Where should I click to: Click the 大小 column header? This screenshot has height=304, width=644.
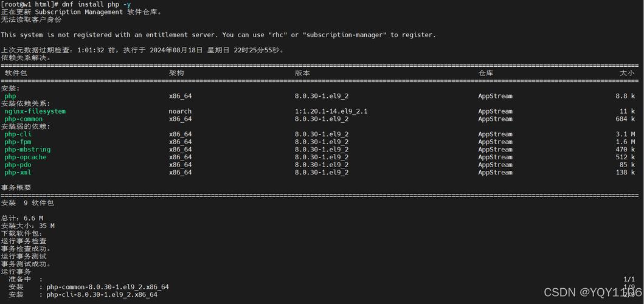[x=627, y=73]
